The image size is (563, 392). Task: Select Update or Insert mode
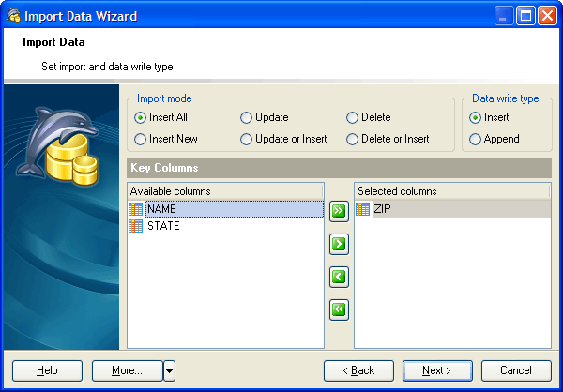coord(247,140)
